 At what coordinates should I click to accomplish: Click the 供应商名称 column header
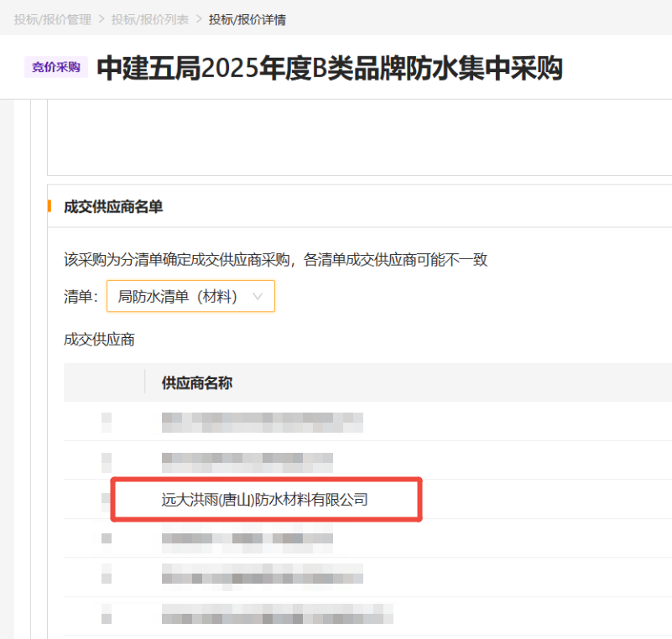(197, 382)
